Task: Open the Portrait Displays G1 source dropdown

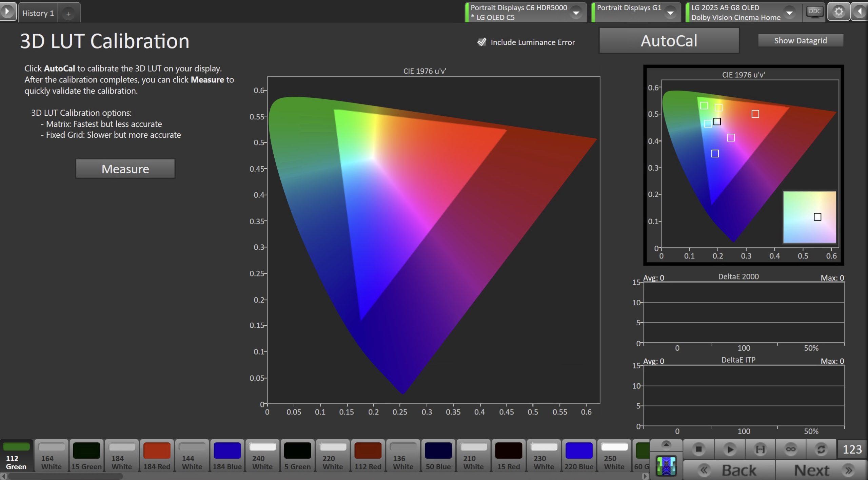Action: pos(670,13)
